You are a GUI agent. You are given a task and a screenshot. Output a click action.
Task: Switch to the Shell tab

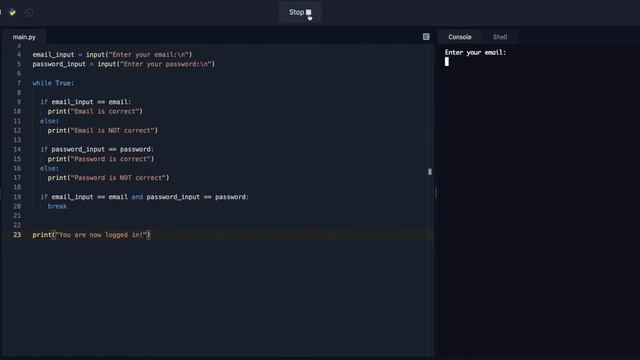[x=500, y=37]
